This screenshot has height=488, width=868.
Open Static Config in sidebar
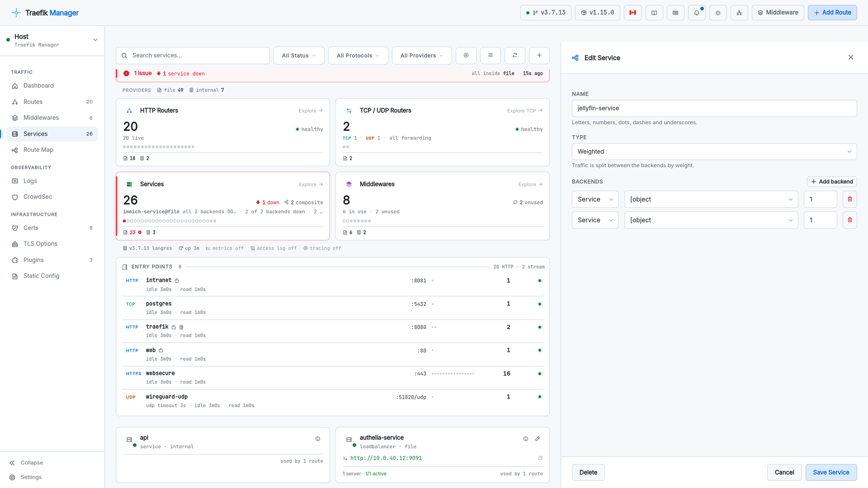(52, 276)
